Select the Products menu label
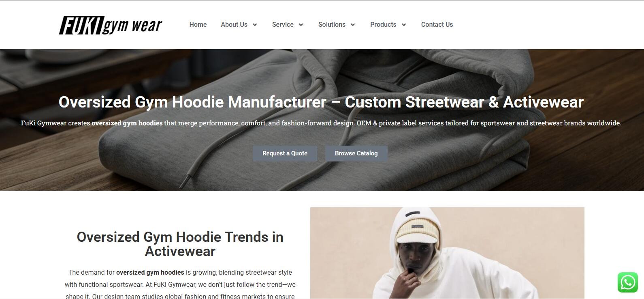 point(383,25)
